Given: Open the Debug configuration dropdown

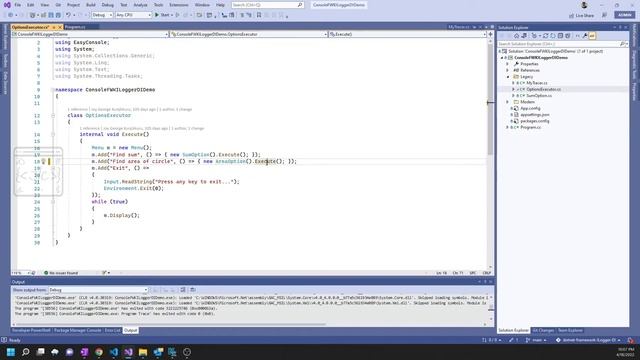Looking at the screenshot, I should (x=102, y=15).
